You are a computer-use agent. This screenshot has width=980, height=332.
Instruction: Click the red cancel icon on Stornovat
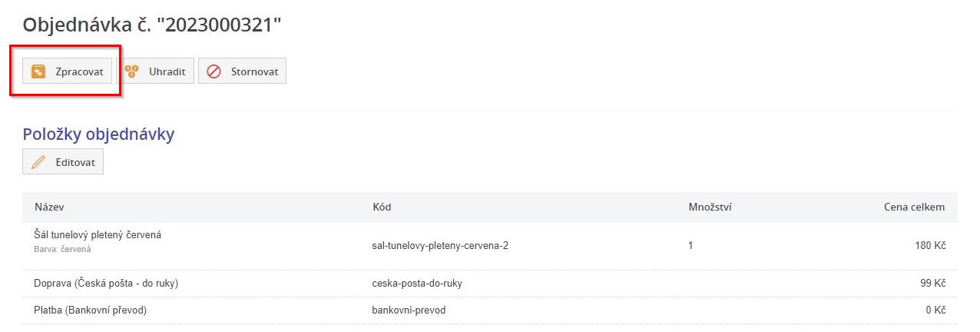pos(214,71)
